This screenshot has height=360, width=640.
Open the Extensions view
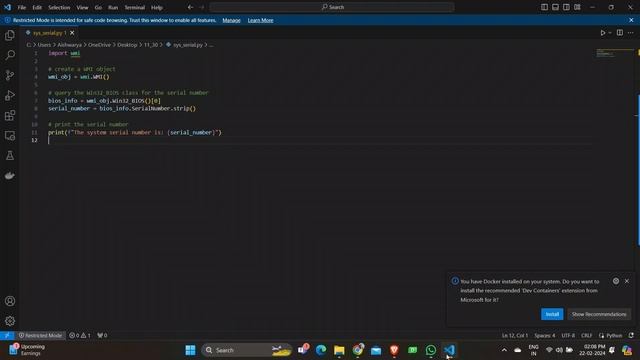[10, 115]
